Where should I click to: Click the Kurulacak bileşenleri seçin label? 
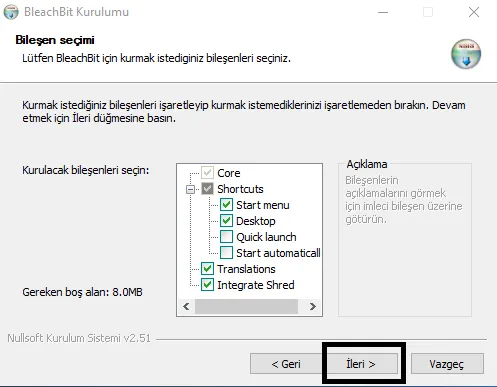coord(86,170)
